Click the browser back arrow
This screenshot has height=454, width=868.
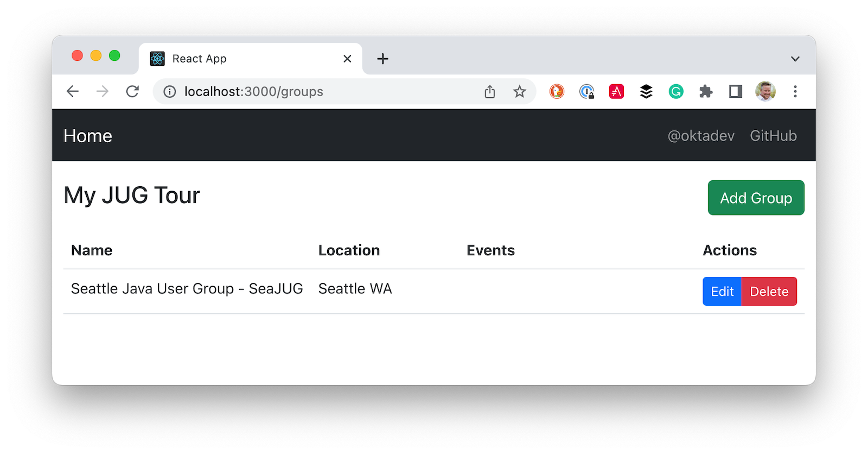click(x=73, y=92)
